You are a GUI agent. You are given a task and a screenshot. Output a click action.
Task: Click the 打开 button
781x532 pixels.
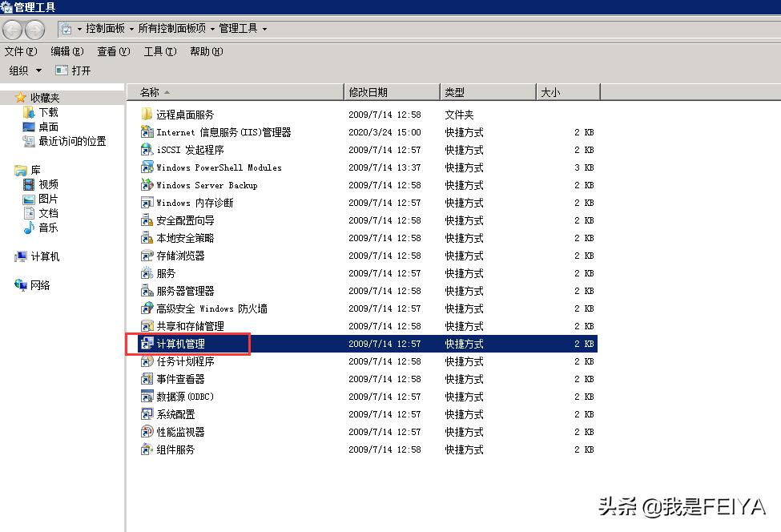point(76,71)
